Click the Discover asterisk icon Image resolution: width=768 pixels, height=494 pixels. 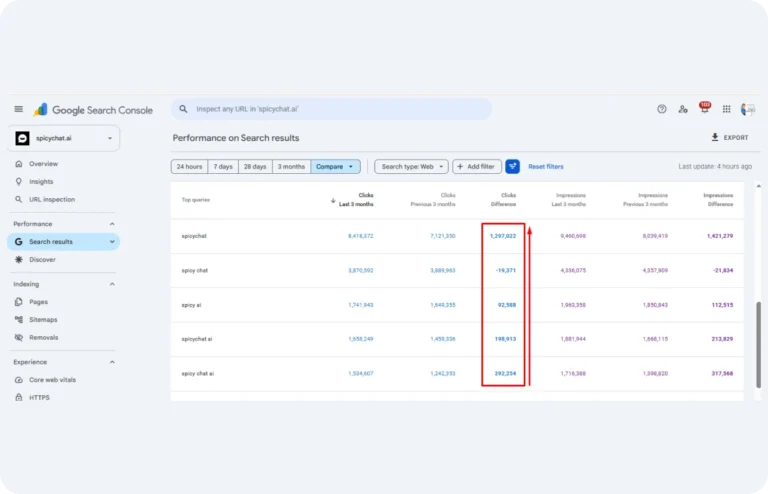19,259
